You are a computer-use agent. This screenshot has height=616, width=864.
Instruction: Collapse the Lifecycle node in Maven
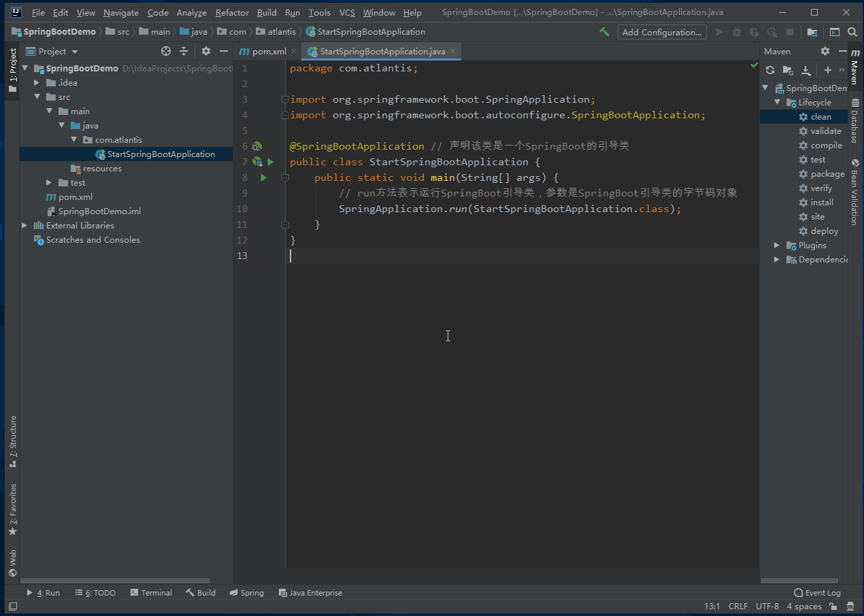[x=777, y=103]
